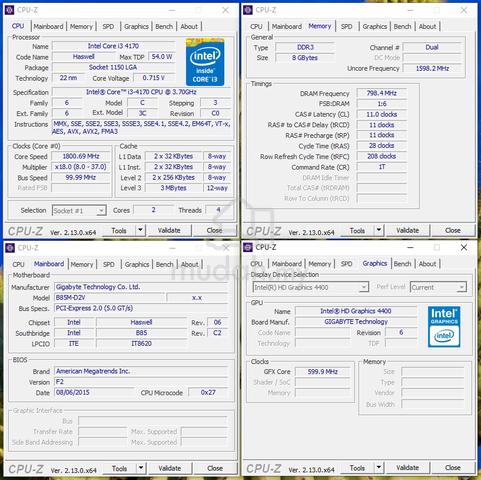Select Graphics tab in Mainboard window
The width and height of the screenshot is (481, 480).
tap(137, 264)
